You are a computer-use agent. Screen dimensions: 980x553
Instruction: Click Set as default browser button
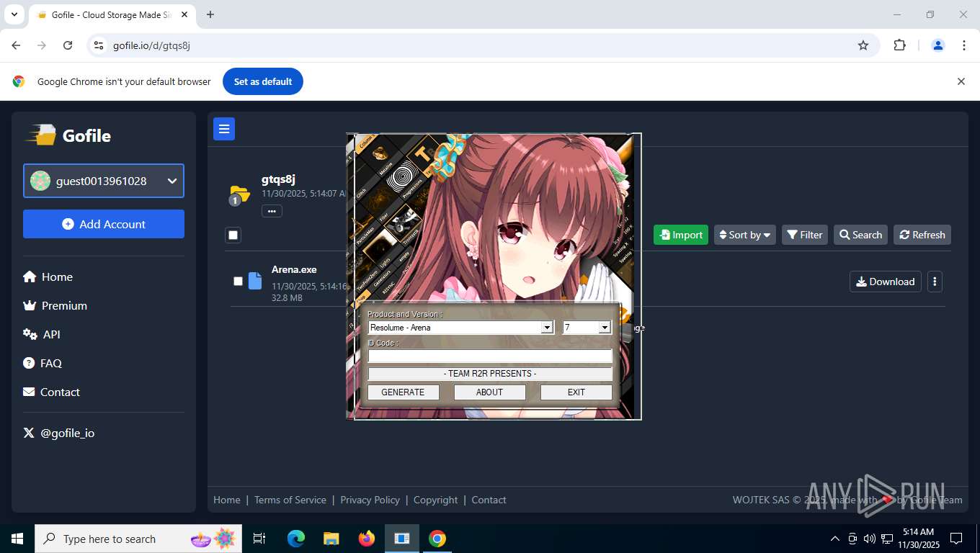[x=263, y=81]
